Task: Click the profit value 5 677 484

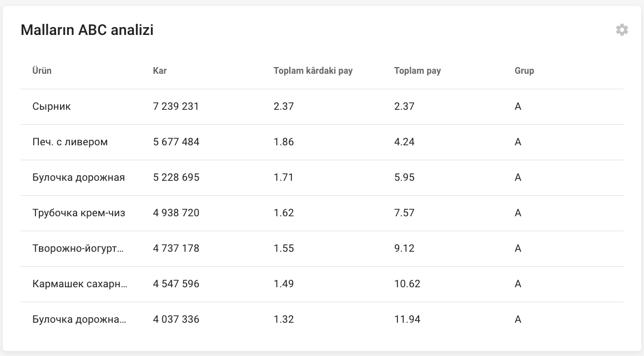Action: (176, 142)
